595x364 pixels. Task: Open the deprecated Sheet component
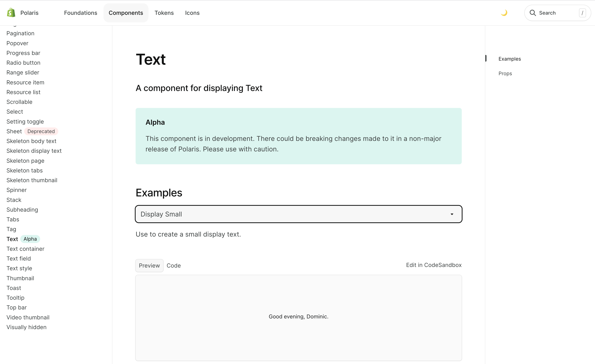[x=14, y=131]
